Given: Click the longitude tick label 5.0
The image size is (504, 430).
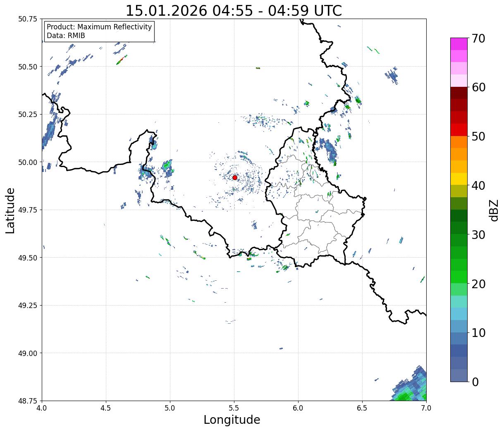Looking at the screenshot, I should 170,408.
